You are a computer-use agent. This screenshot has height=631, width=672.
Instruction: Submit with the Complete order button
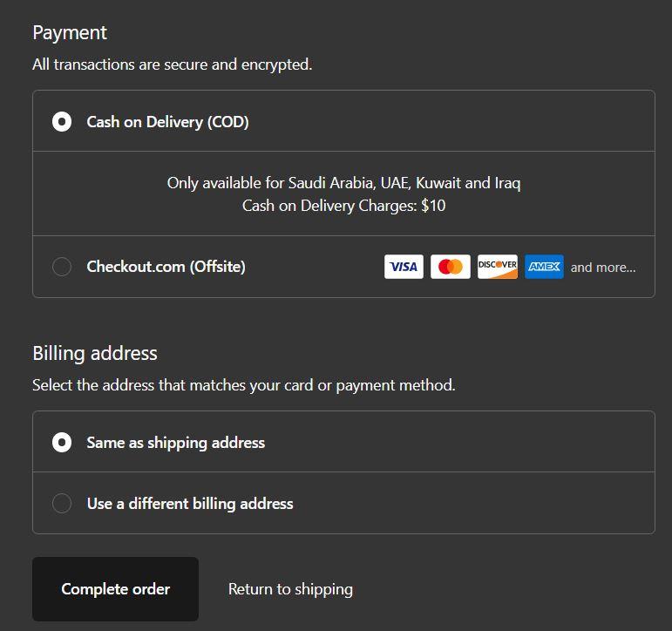(x=115, y=589)
